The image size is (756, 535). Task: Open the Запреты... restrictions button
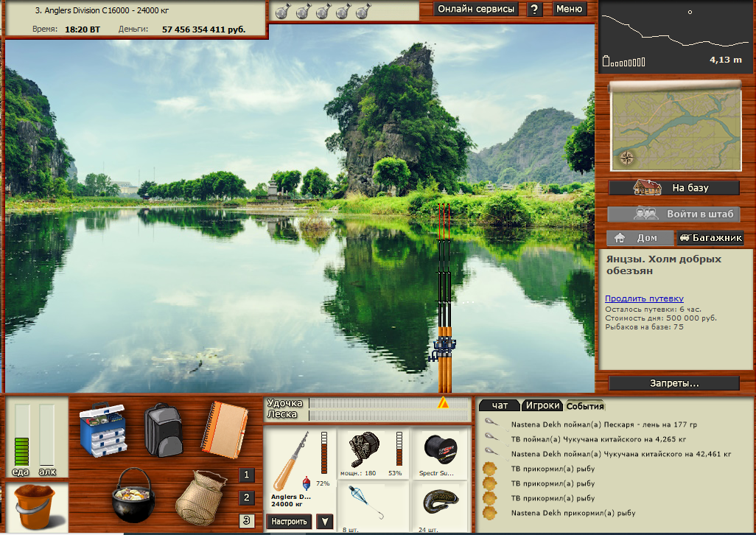(674, 383)
